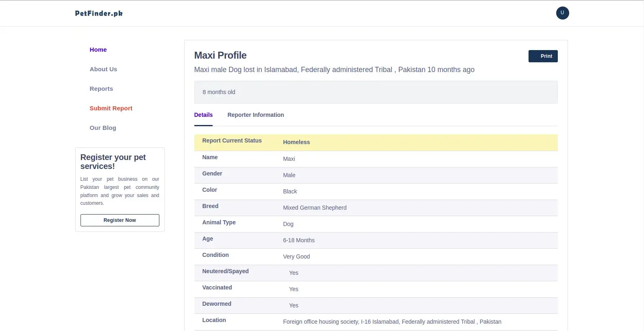Click the 'Register your pet services!' heading
The image size is (644, 331).
[113, 162]
